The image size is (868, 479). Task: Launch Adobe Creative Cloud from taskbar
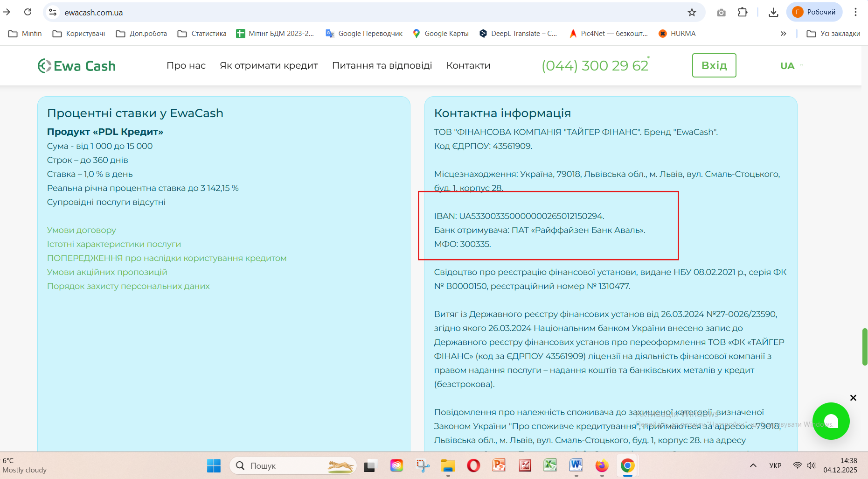coord(396,465)
